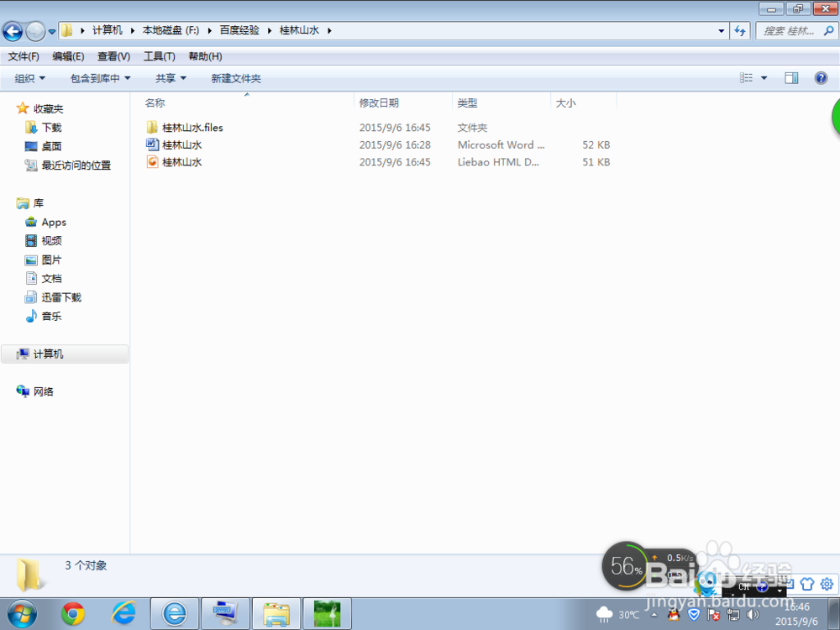Image resolution: width=840 pixels, height=630 pixels.
Task: Click the 51 KB size cell
Action: point(596,162)
